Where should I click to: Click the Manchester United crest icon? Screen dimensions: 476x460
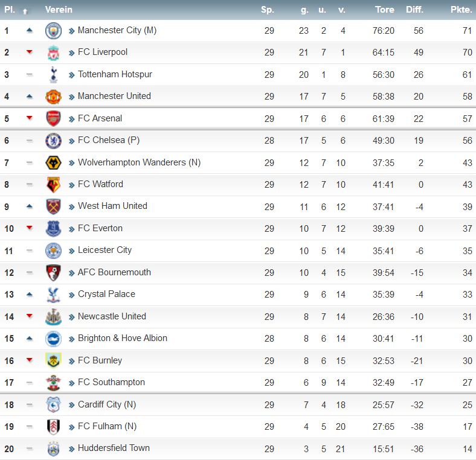coord(53,97)
